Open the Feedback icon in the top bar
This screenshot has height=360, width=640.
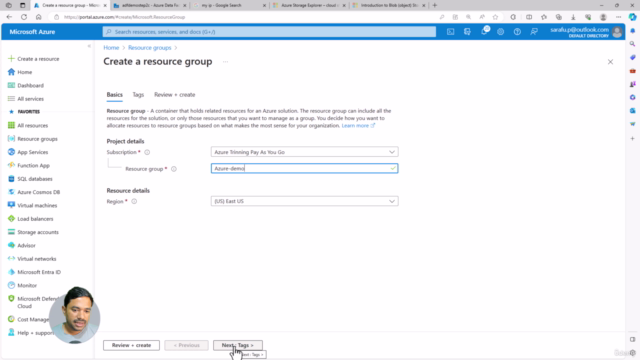pyautogui.click(x=534, y=32)
